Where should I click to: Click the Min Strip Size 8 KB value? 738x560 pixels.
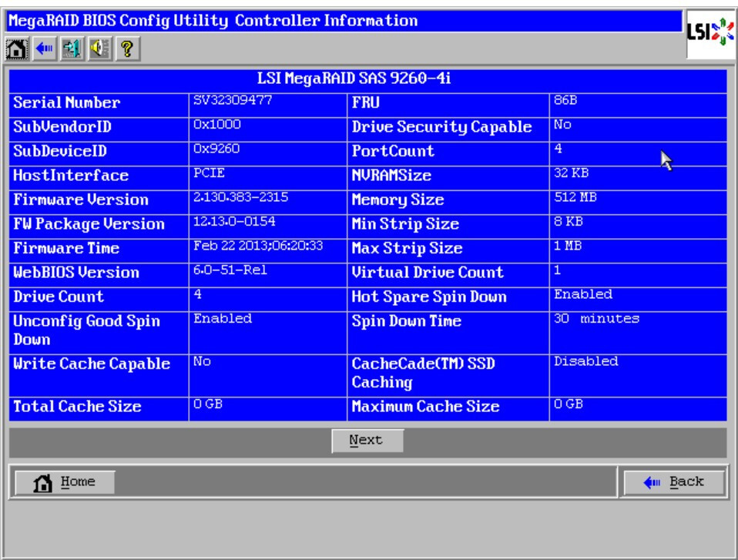click(568, 222)
